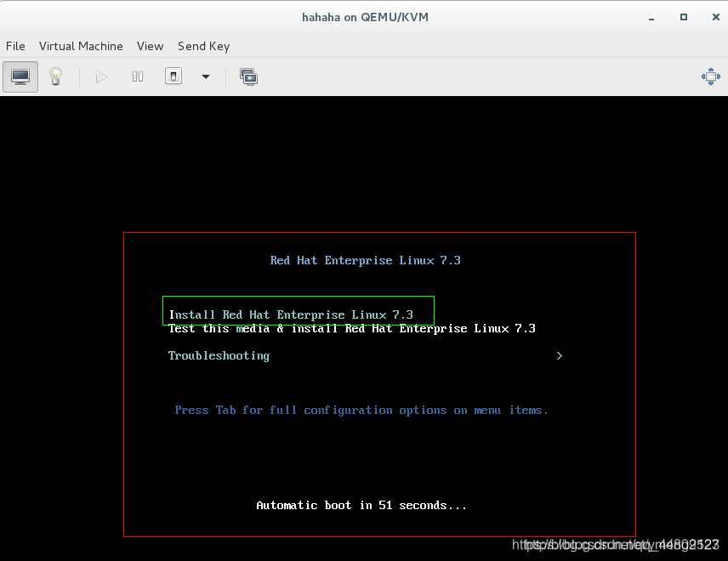Image resolution: width=728 pixels, height=561 pixels.
Task: Open the View menu
Action: 150,47
